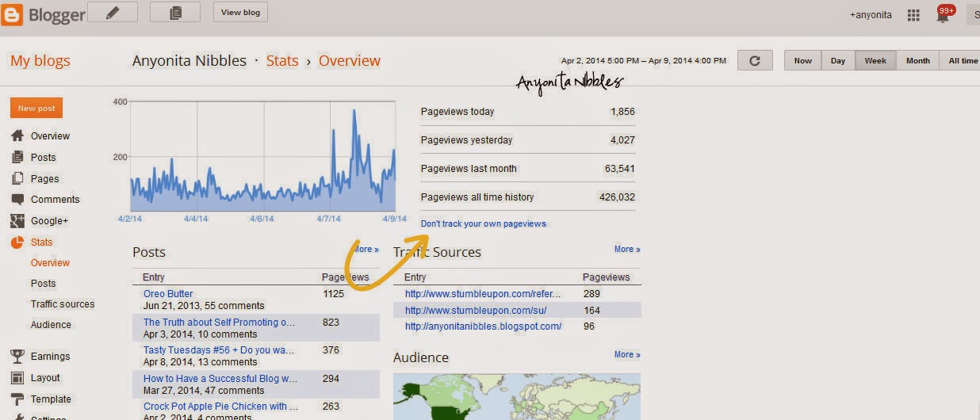Click Pageviews yesterday value 4,027

622,140
